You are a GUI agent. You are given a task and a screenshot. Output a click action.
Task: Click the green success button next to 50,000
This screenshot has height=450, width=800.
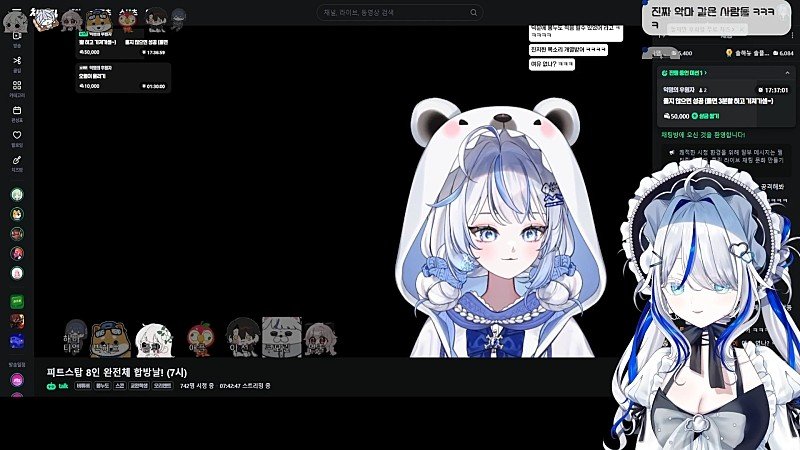pyautogui.click(x=706, y=116)
